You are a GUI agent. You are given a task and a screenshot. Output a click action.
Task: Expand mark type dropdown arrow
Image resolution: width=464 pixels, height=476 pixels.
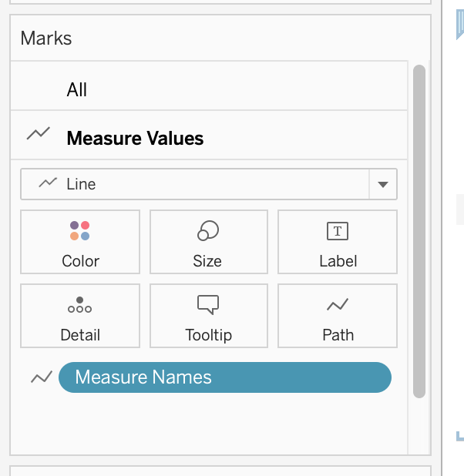pyautogui.click(x=383, y=185)
